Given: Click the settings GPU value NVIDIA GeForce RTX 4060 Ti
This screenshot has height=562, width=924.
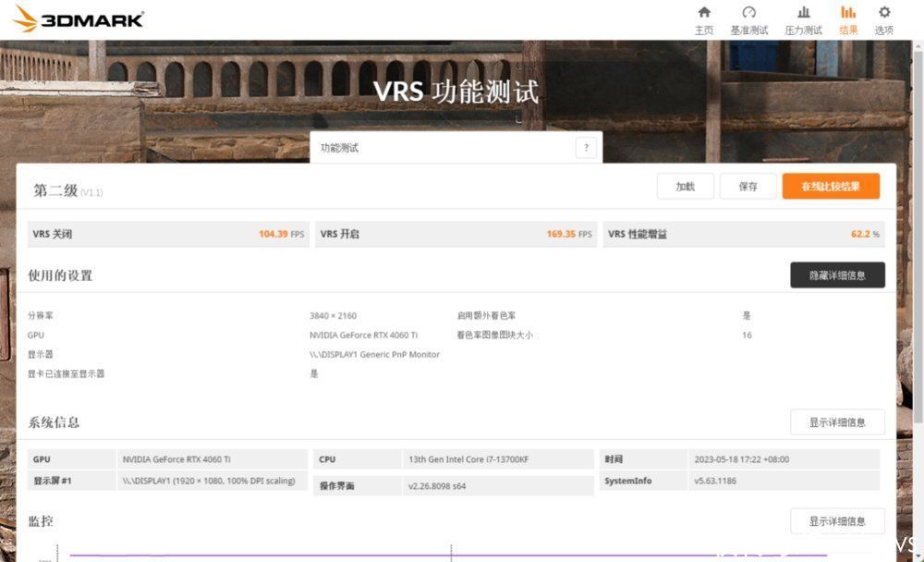Looking at the screenshot, I should click(x=363, y=335).
